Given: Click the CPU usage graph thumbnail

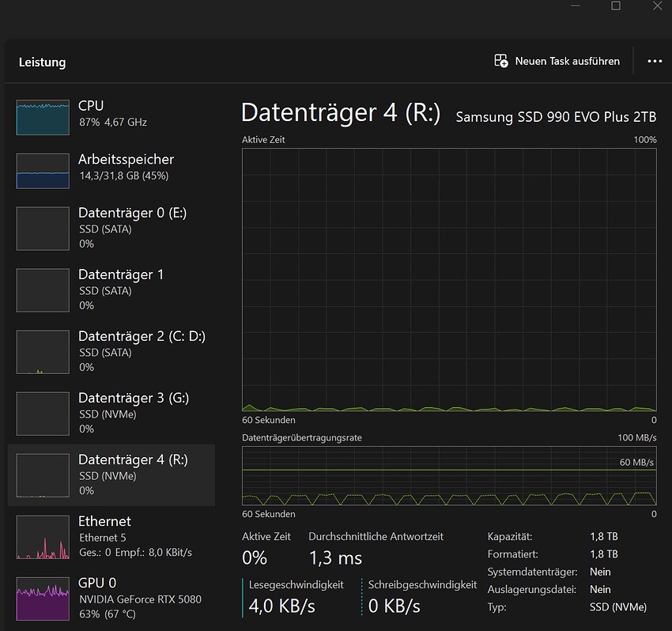Looking at the screenshot, I should [x=43, y=117].
